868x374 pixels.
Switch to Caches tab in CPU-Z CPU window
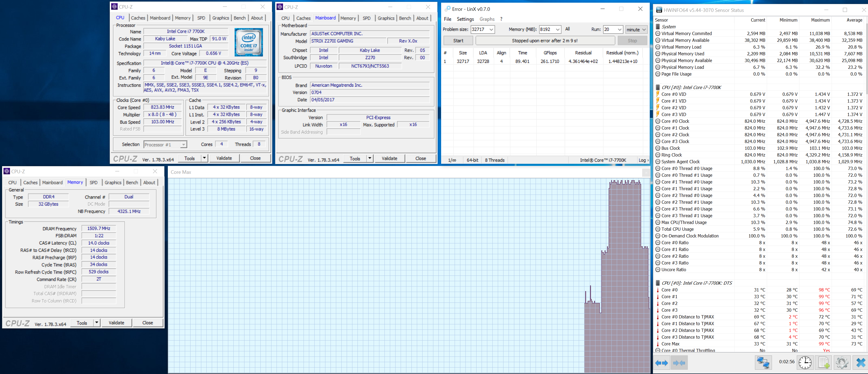pos(138,18)
